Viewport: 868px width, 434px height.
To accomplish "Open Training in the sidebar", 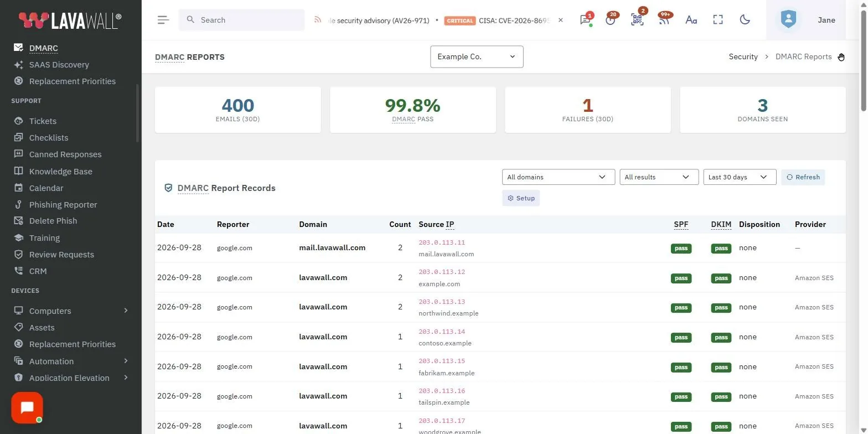I will coord(44,237).
